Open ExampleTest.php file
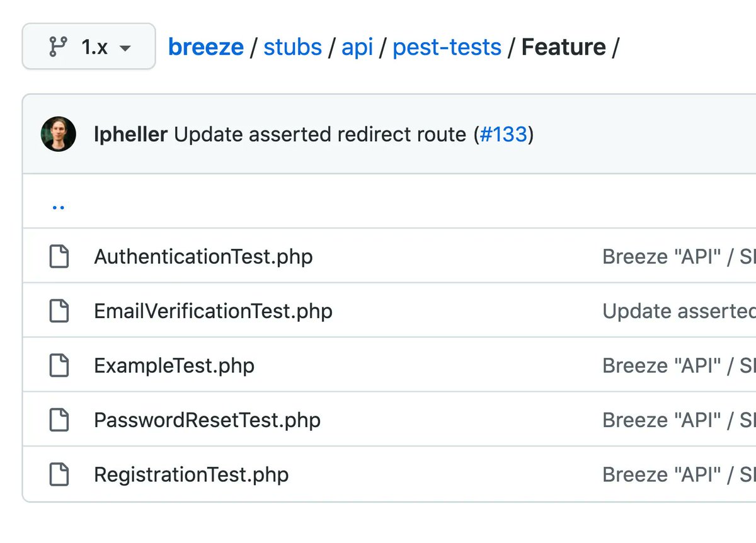The image size is (756, 543). [x=174, y=366]
